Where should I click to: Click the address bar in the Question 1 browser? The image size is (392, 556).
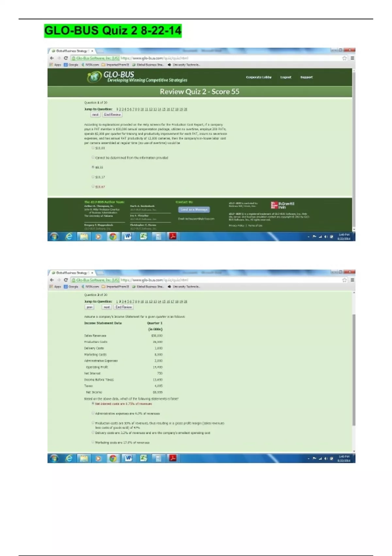coord(229,58)
